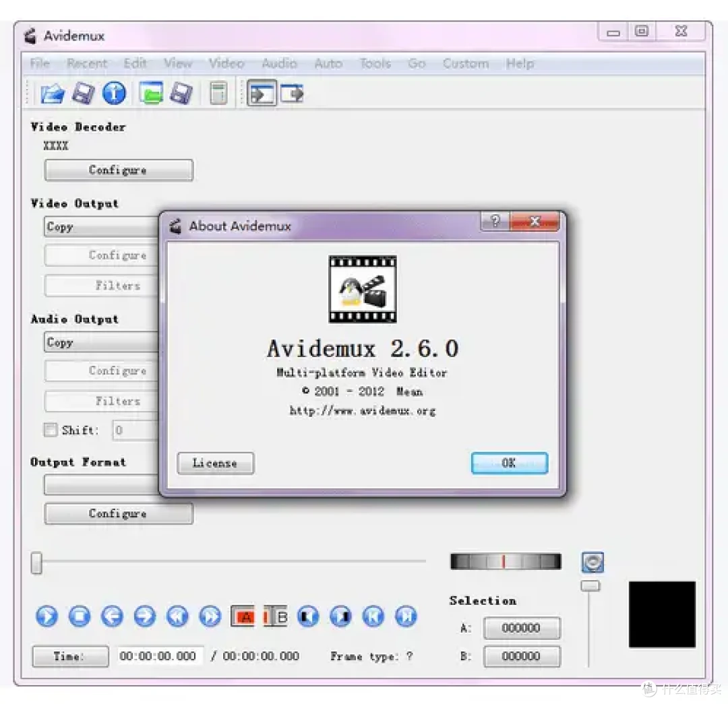This screenshot has height=704, width=728.
Task: Click the first Save video floppy icon
Action: pyautogui.click(x=83, y=93)
